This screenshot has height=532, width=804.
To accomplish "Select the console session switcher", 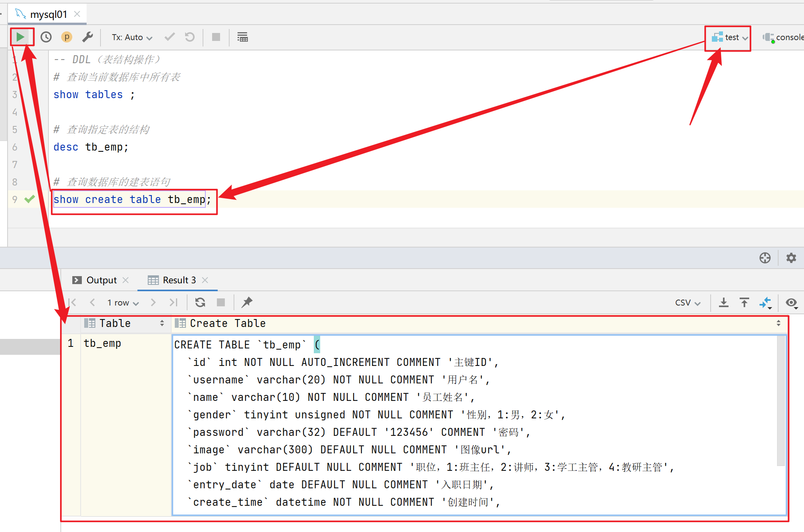I will pos(783,37).
